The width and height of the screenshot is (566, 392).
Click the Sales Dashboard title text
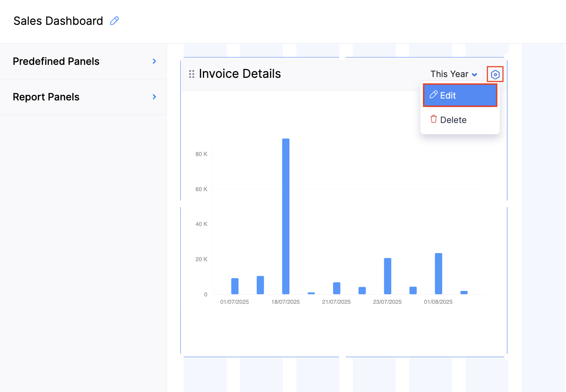[58, 21]
